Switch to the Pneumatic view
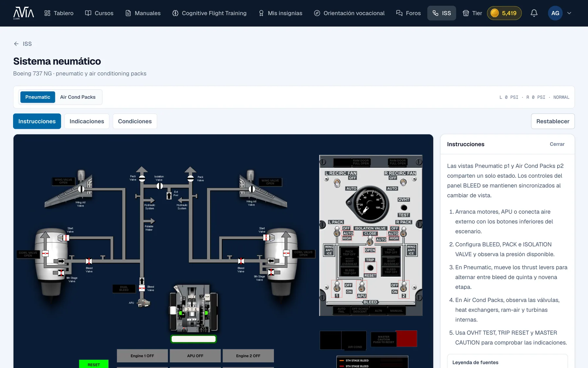 [38, 97]
